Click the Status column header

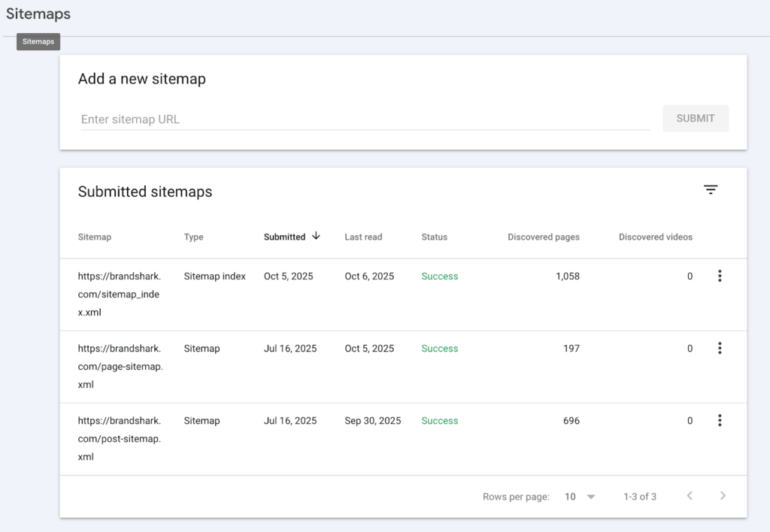434,237
